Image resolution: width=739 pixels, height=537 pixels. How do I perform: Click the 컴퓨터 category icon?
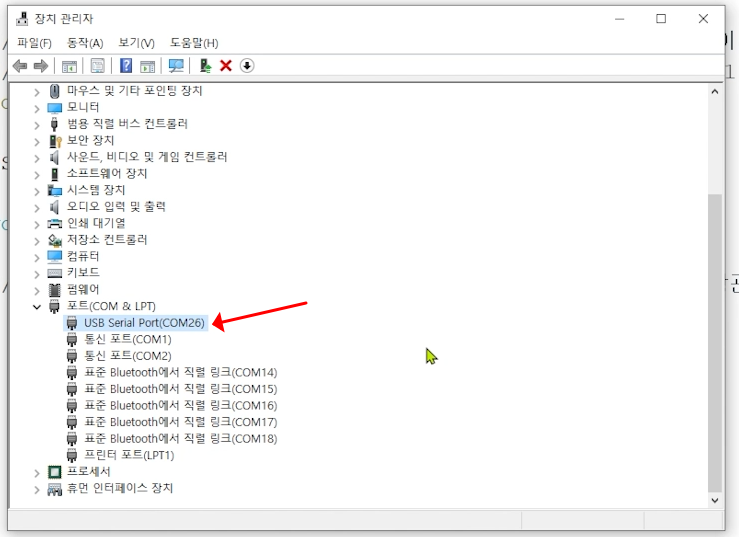click(55, 256)
